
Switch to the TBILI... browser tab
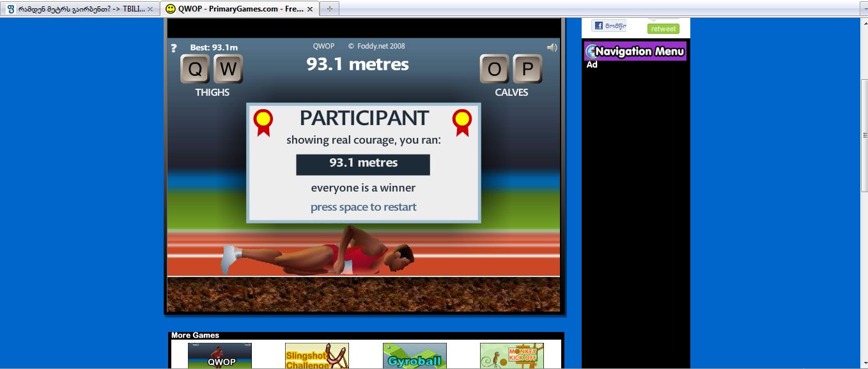pyautogui.click(x=80, y=9)
